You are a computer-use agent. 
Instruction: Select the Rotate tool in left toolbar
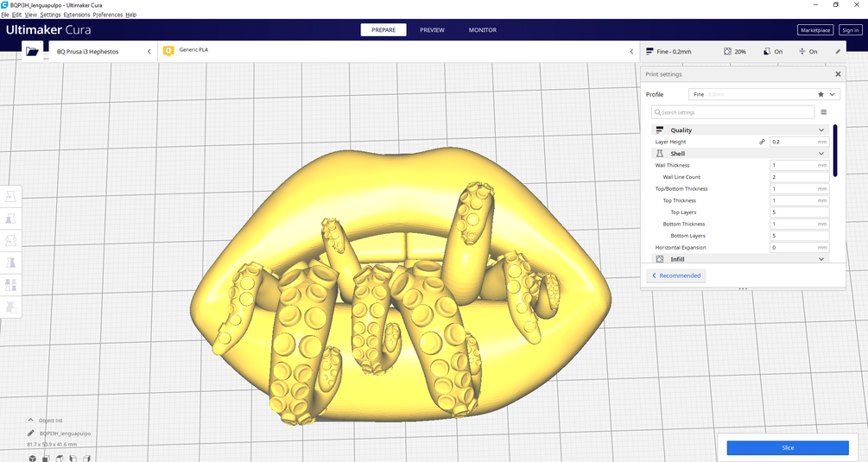(x=10, y=241)
